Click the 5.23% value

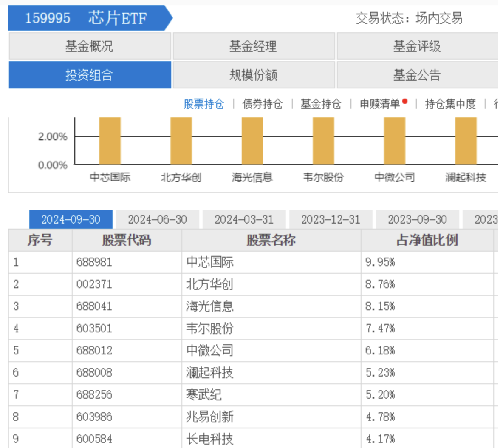pos(380,373)
